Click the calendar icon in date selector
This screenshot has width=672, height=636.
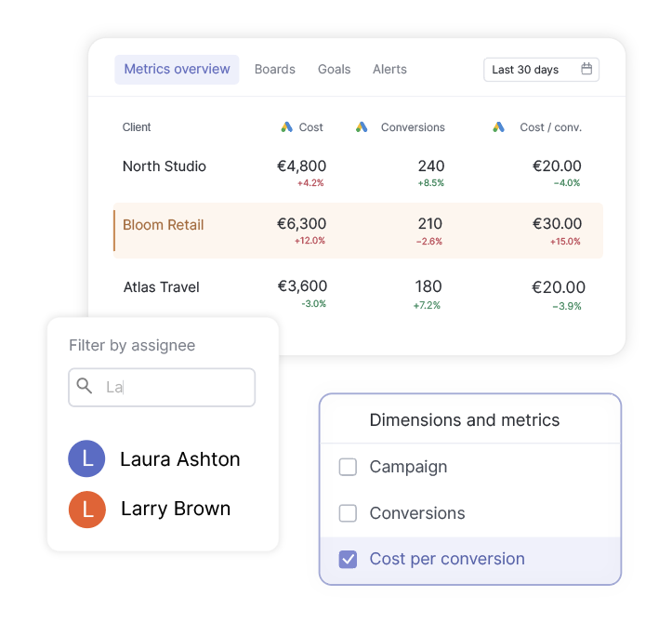586,69
